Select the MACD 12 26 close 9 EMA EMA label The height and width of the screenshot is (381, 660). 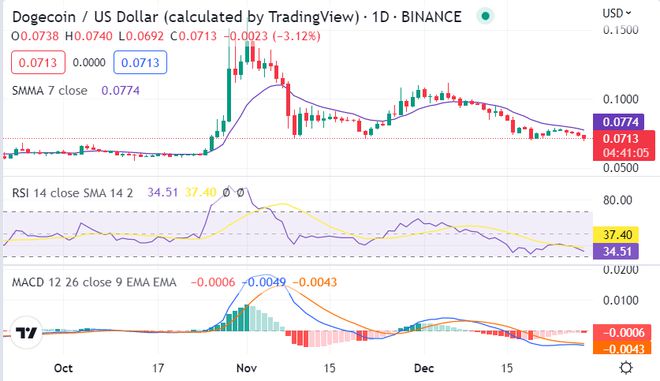pyautogui.click(x=94, y=282)
